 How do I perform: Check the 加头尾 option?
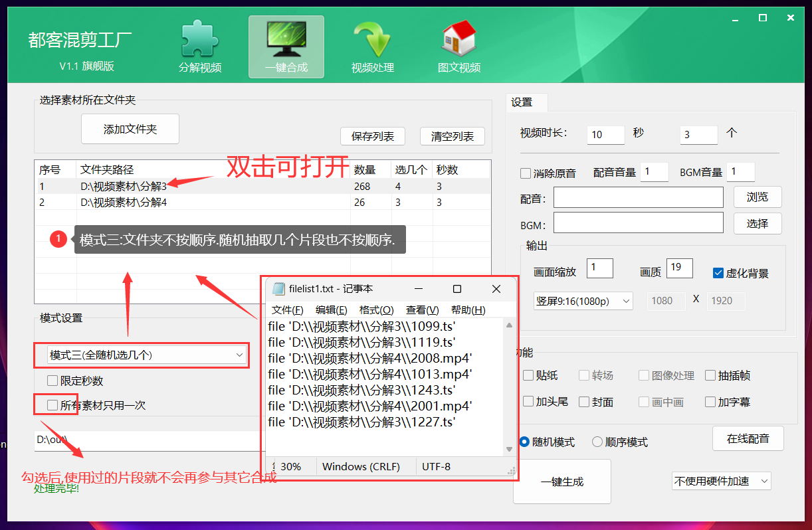[528, 402]
